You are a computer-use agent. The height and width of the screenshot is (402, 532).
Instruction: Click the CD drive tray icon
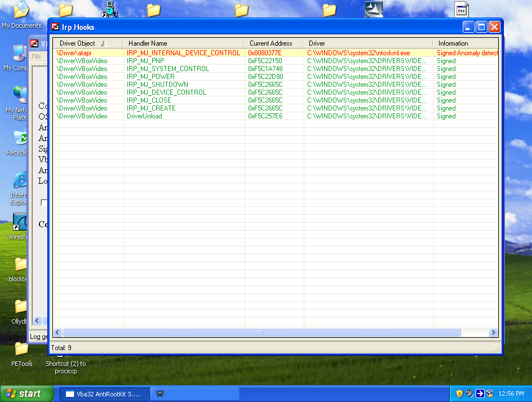[x=469, y=394]
